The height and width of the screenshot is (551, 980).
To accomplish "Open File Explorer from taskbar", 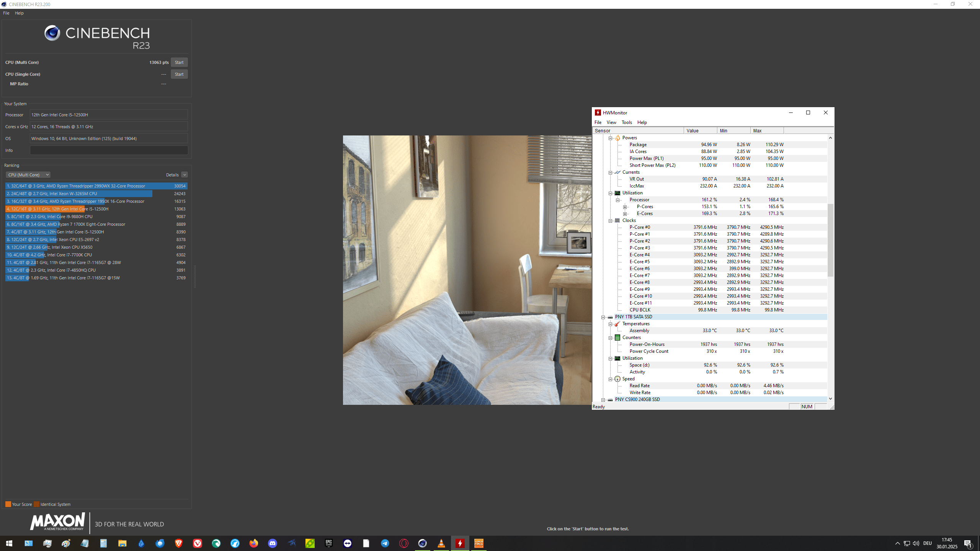I will point(122,543).
